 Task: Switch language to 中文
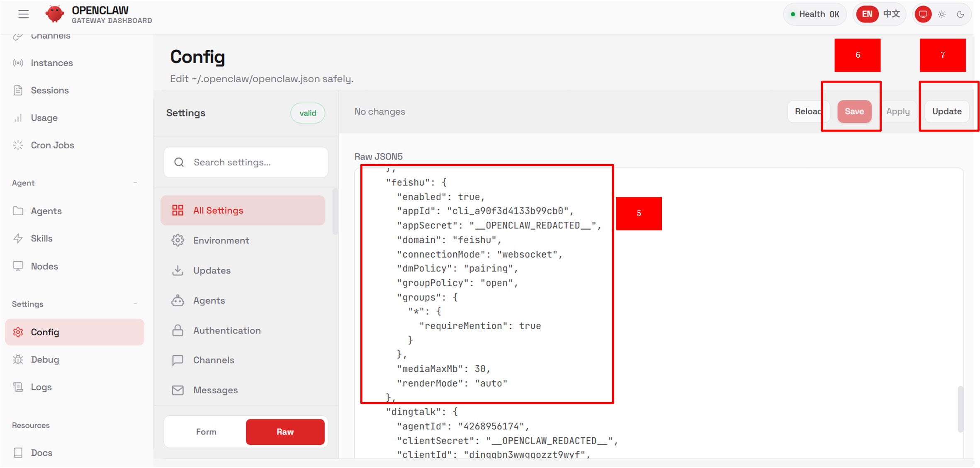pyautogui.click(x=891, y=14)
